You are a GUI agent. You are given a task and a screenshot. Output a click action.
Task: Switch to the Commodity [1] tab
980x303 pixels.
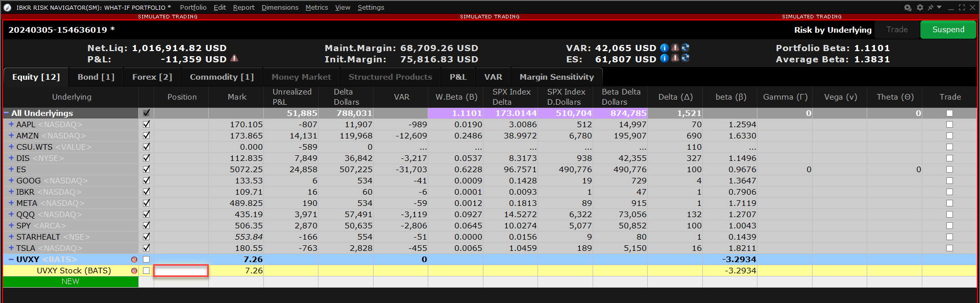tap(222, 77)
